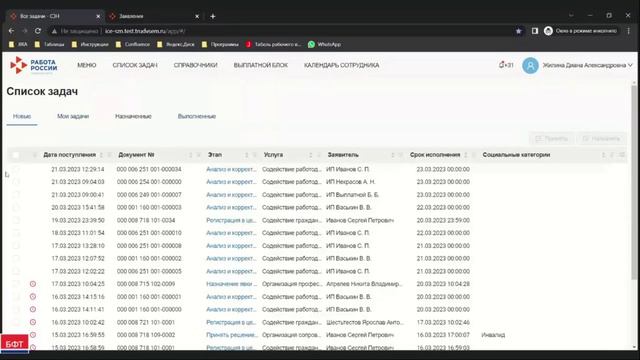The image size is (640, 360).
Task: Sort by Заявитель column
Action: pyautogui.click(x=393, y=155)
